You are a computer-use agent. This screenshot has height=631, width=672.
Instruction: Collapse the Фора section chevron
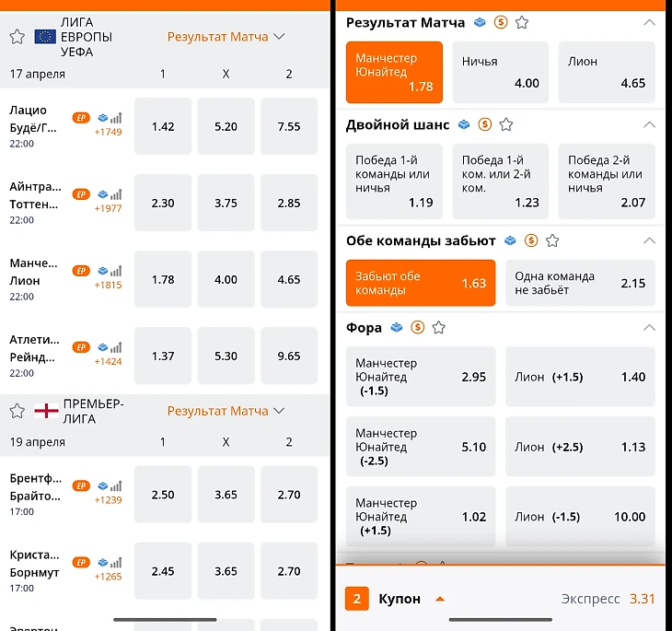(649, 327)
